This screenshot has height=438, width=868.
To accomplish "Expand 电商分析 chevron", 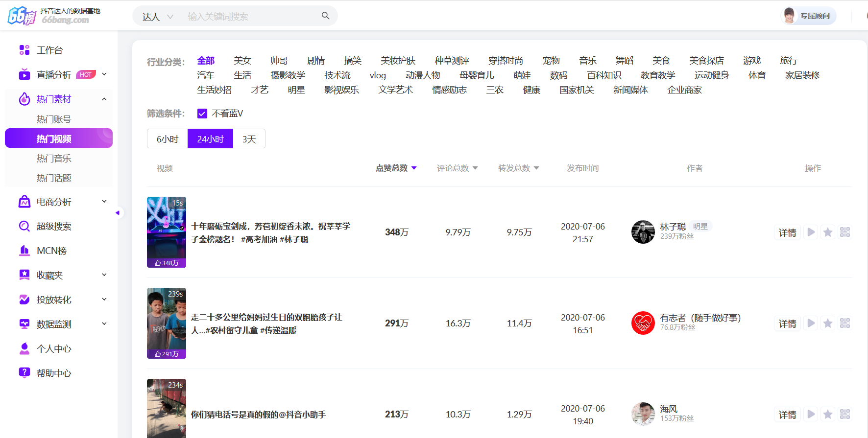I will pos(104,202).
